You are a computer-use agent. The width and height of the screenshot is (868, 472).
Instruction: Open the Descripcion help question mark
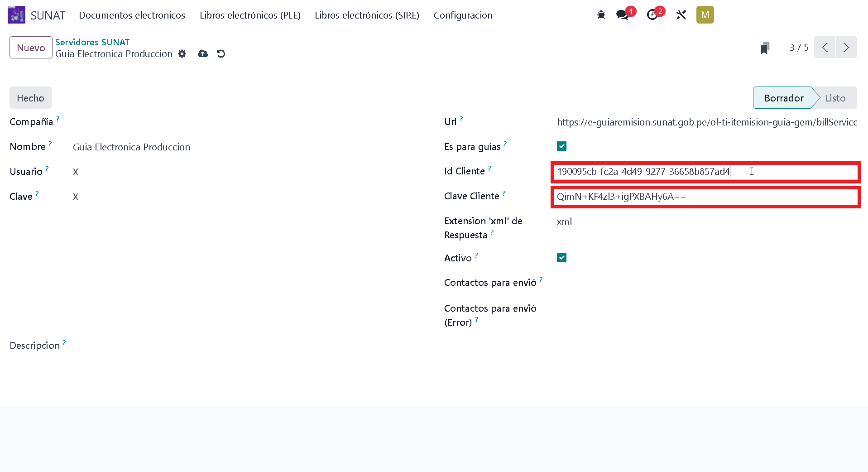(64, 342)
